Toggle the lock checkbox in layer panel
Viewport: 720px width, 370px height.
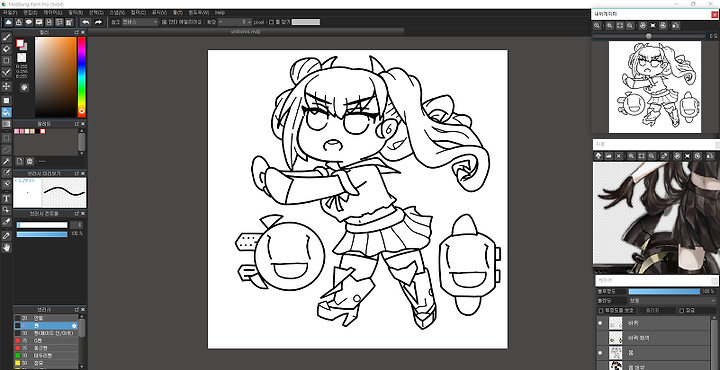click(x=681, y=310)
